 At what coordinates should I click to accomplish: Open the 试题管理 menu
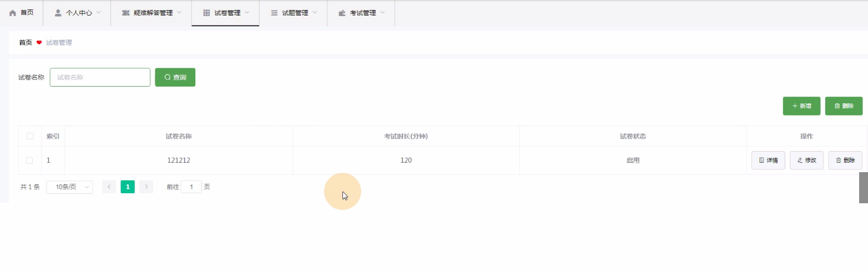pos(295,13)
